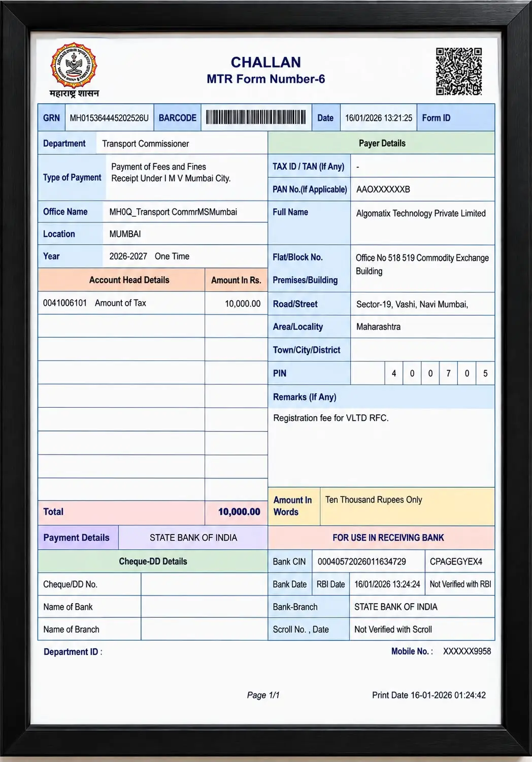Click the empty Cheque/DD No. field
The width and height of the screenshot is (532, 762).
204,584
